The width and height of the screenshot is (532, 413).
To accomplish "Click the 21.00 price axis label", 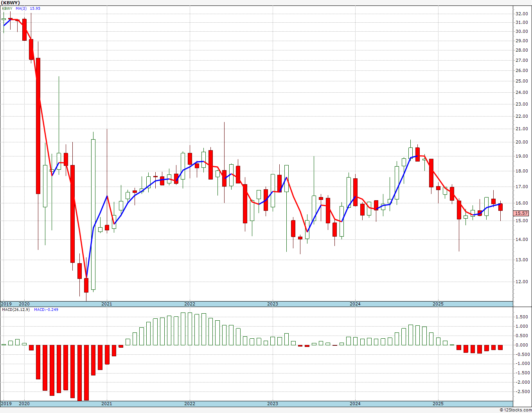I will pos(521,129).
